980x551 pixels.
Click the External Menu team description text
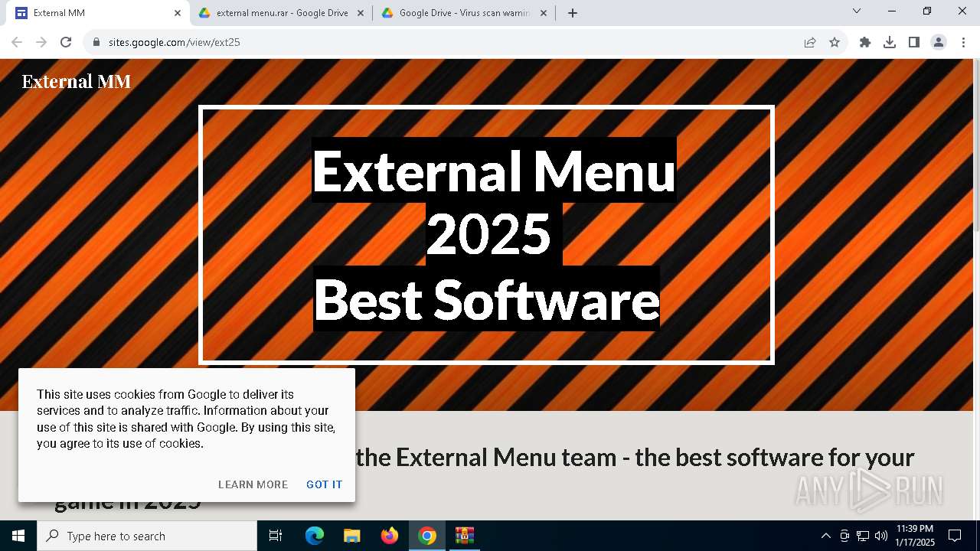tap(484, 478)
